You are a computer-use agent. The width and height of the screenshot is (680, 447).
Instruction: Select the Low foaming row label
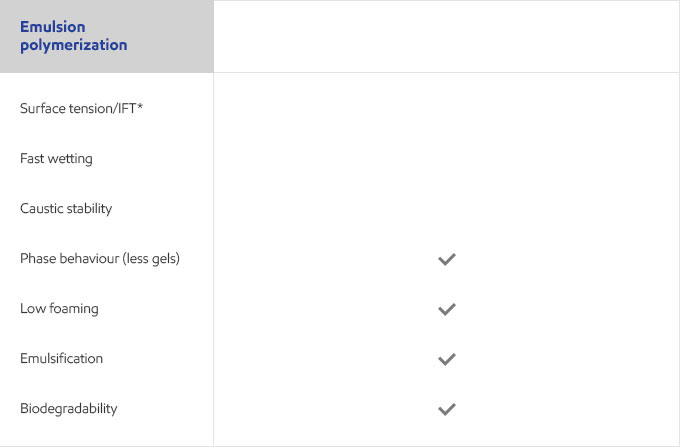(59, 308)
